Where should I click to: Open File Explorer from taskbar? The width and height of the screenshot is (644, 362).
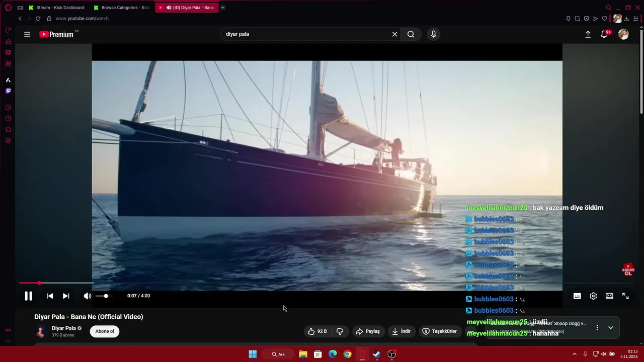(x=303, y=354)
